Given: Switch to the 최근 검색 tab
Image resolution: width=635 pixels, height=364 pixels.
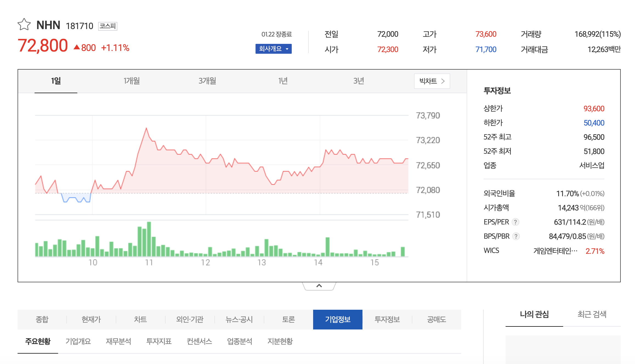Looking at the screenshot, I should click(592, 314).
